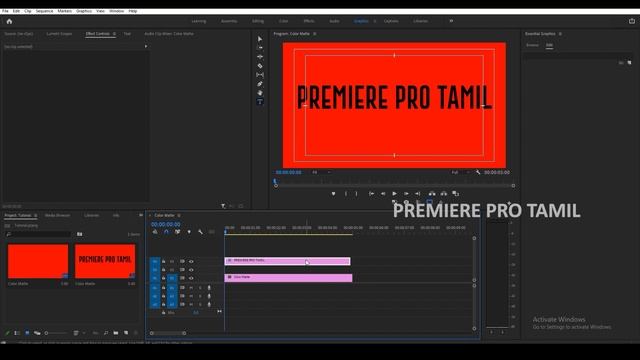Open the File menu
Image resolution: width=640 pixels, height=360 pixels.
pyautogui.click(x=5, y=11)
